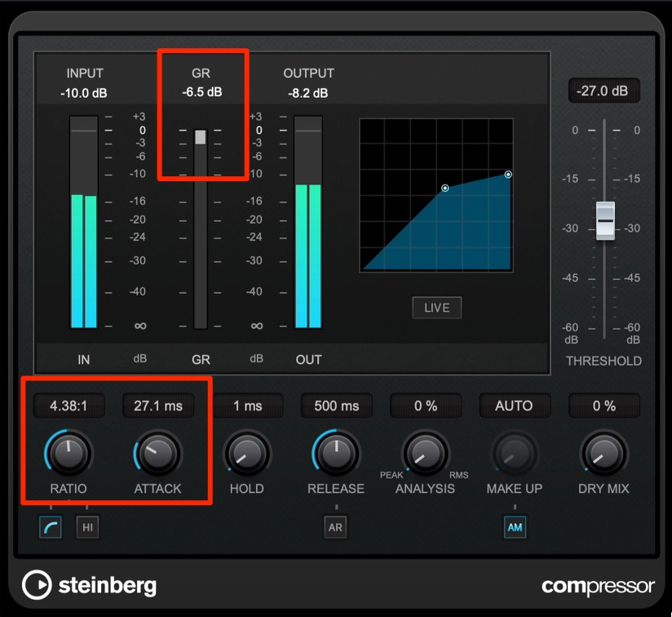This screenshot has width=672, height=617.
Task: Click the Hold knob
Action: pyautogui.click(x=247, y=453)
